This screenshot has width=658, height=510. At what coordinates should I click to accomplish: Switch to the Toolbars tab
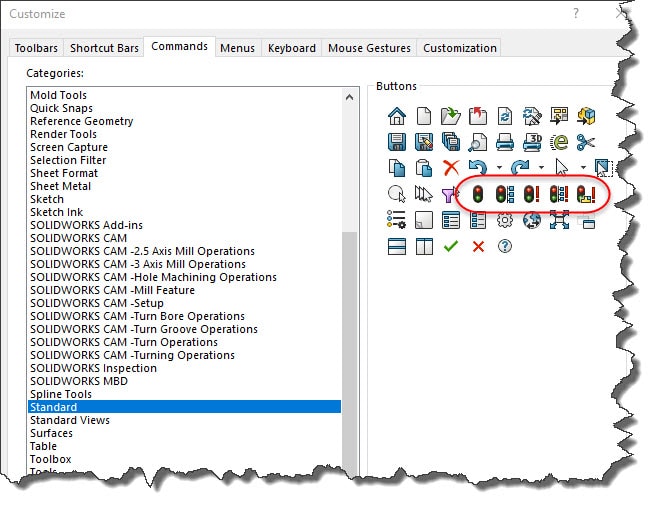point(36,48)
